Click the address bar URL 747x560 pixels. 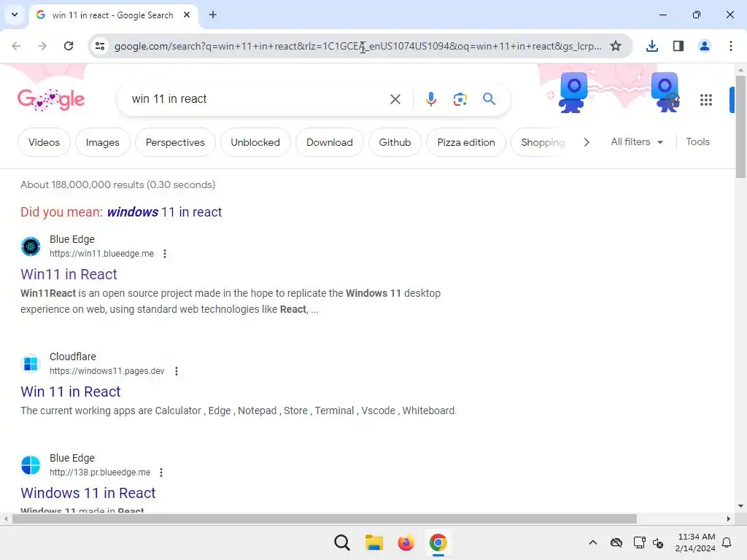[357, 46]
